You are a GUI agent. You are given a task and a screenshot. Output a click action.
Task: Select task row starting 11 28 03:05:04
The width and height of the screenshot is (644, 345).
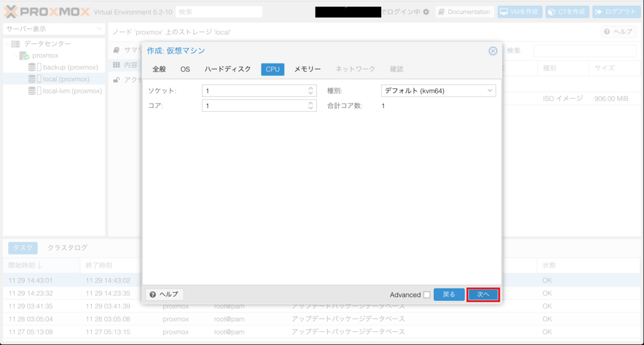point(321,319)
